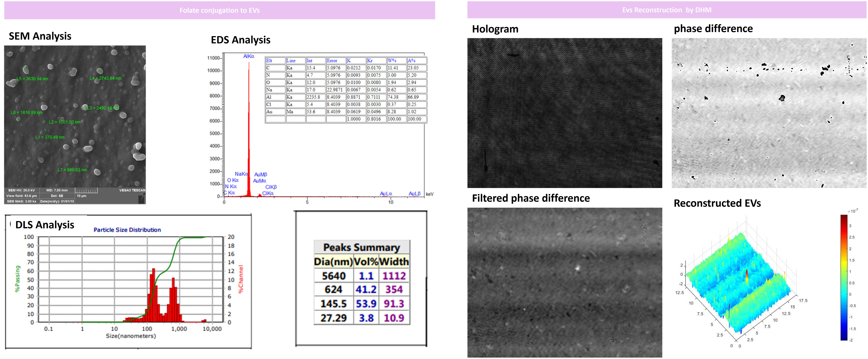Click the 'Folate conjugation to EVs' header banner
Viewport: 868px width, 359px height.
tap(219, 10)
